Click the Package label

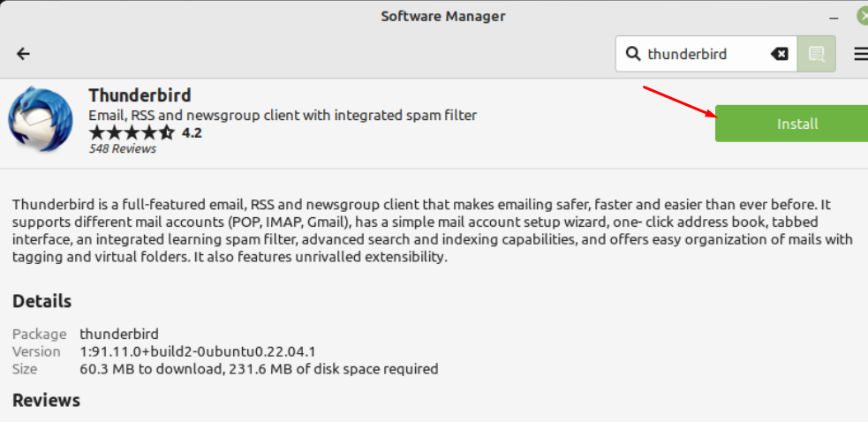tap(40, 335)
